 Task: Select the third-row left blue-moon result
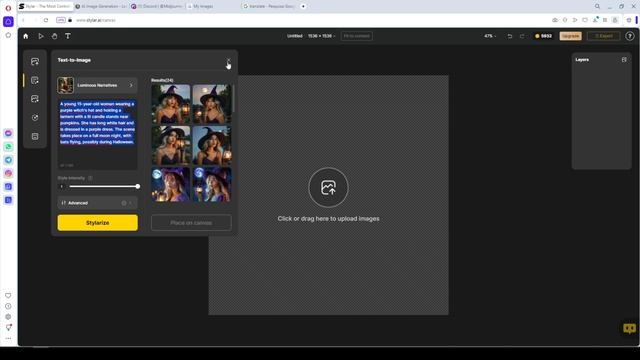click(x=171, y=184)
